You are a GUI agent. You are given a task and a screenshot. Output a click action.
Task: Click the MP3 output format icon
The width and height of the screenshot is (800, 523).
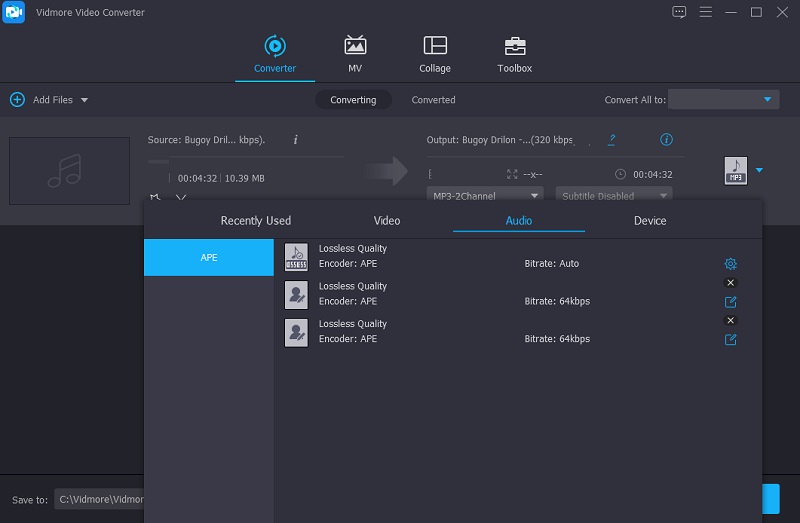pyautogui.click(x=735, y=171)
